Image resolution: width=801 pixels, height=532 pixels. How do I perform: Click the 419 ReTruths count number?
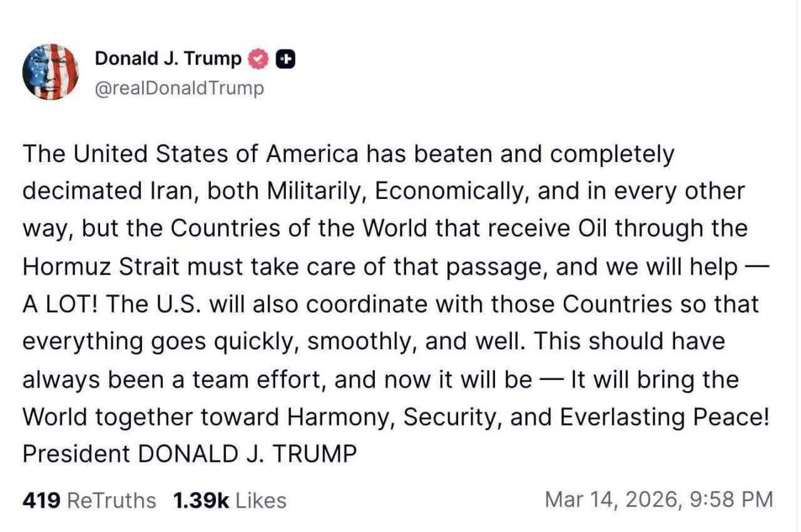click(41, 500)
